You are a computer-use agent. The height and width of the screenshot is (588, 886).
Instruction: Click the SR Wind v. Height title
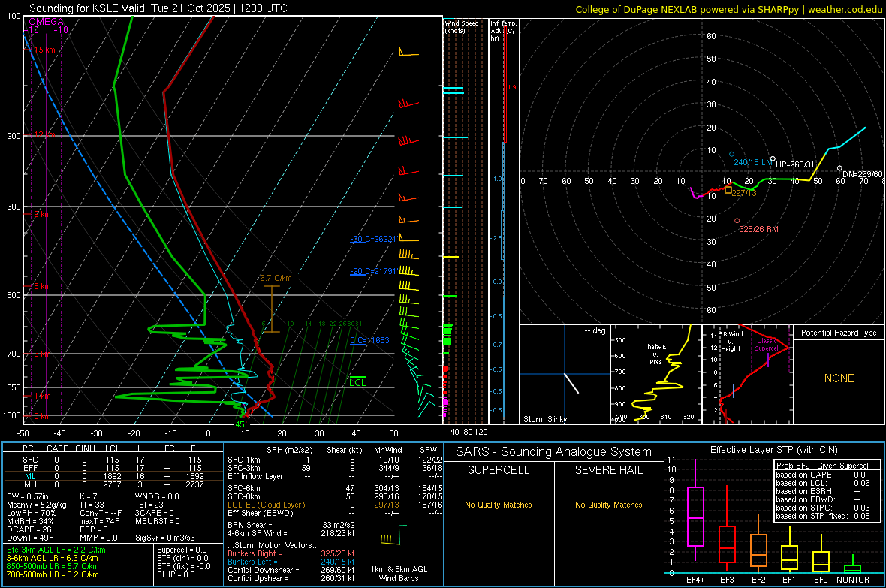click(730, 342)
